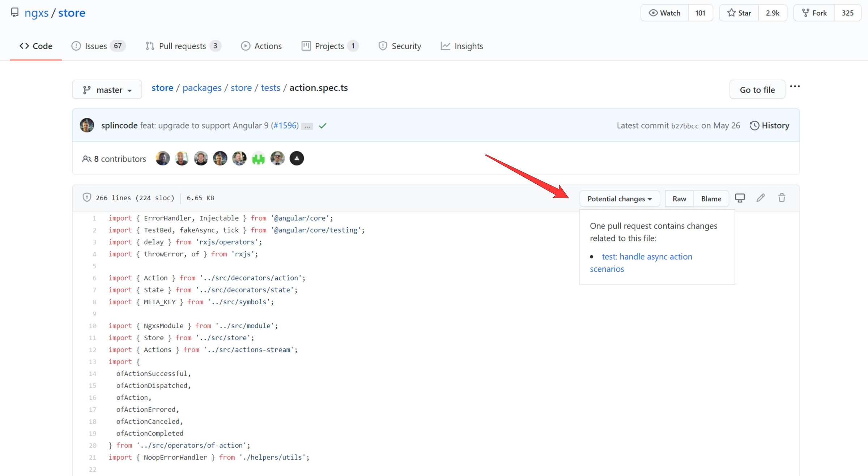Viewport: 868px width, 476px height.
Task: Open the store folder breadcrumb after packages
Action: 241,88
